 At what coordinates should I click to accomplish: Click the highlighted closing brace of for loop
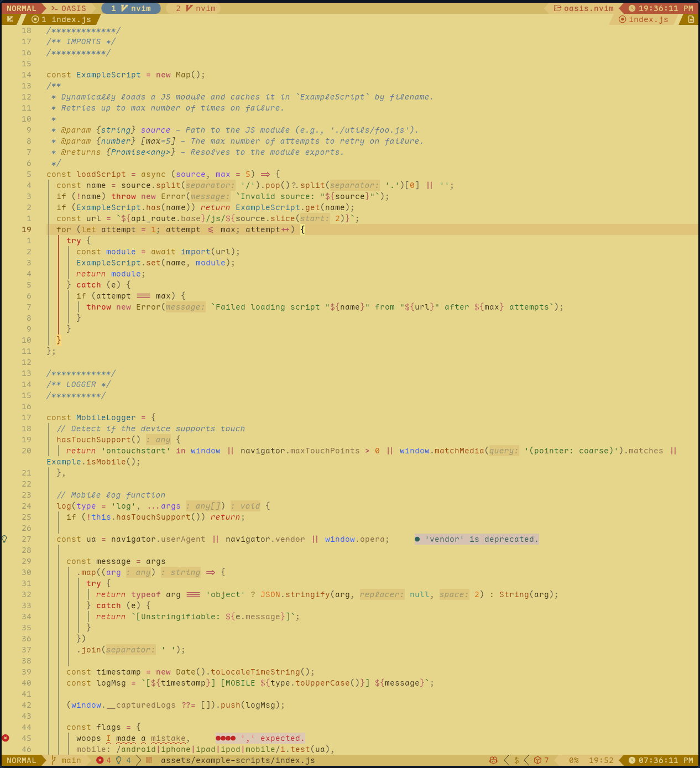point(59,340)
